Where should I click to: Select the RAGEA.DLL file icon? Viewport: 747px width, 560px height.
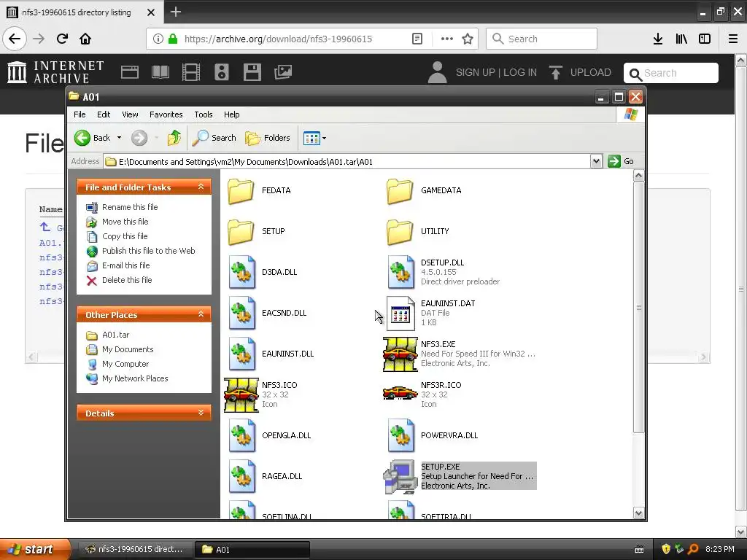241,476
